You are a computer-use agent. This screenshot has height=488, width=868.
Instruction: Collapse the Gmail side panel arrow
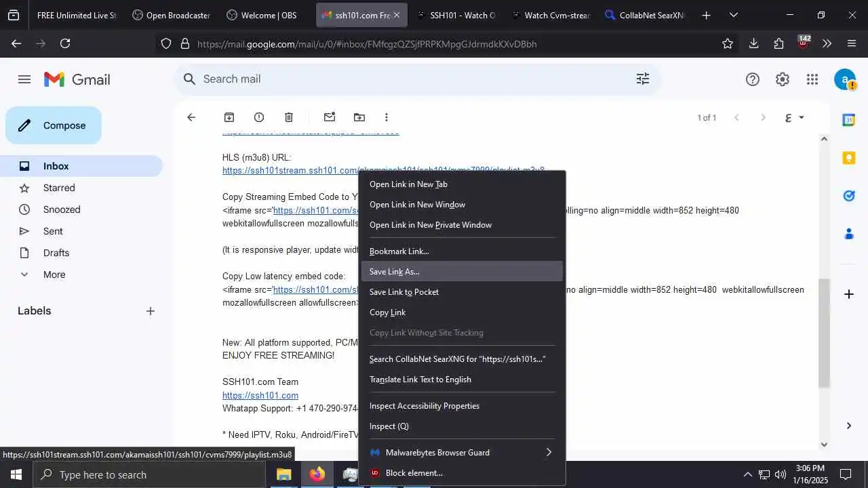tap(848, 426)
